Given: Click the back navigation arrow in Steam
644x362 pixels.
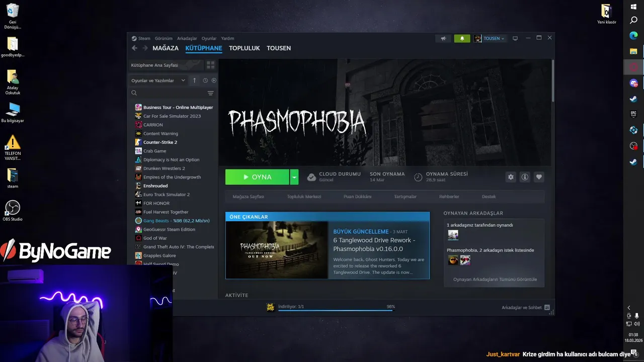Looking at the screenshot, I should pyautogui.click(x=134, y=48).
